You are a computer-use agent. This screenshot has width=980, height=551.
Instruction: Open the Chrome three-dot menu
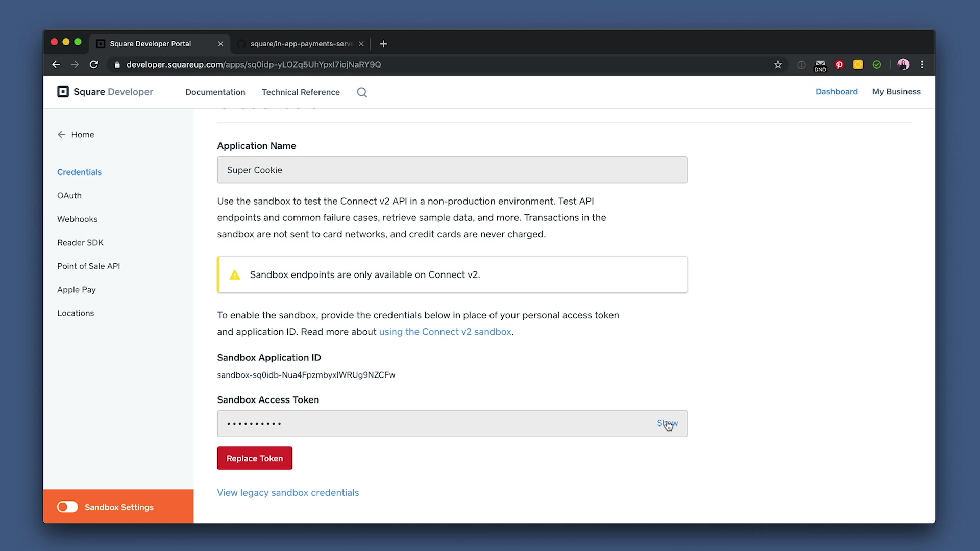(x=922, y=65)
